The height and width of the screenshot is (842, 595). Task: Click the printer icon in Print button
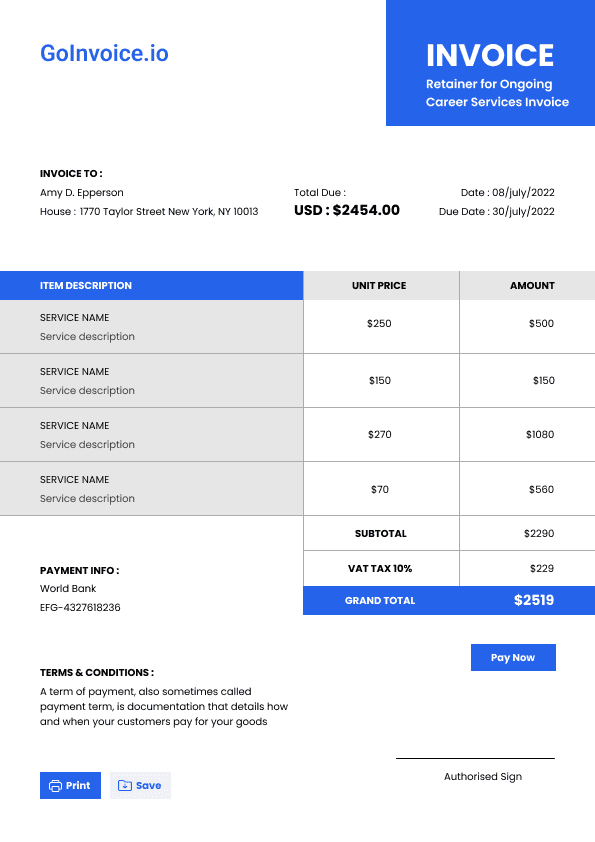(x=55, y=786)
